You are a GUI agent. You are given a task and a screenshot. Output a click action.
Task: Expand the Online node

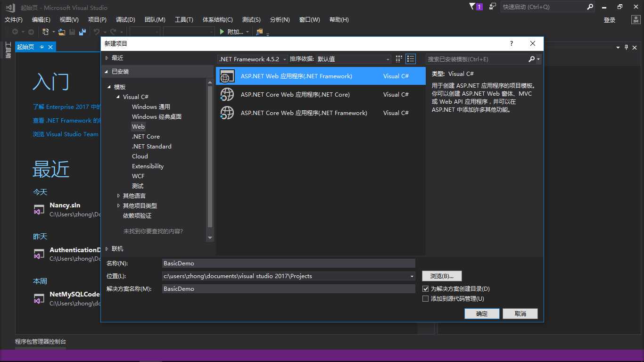pyautogui.click(x=107, y=248)
